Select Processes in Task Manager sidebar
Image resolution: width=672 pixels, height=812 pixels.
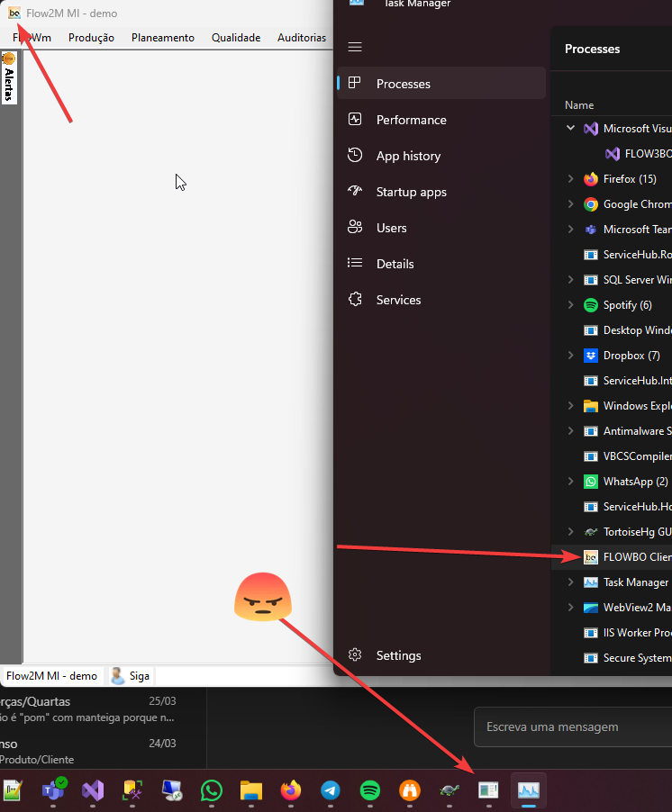440,84
